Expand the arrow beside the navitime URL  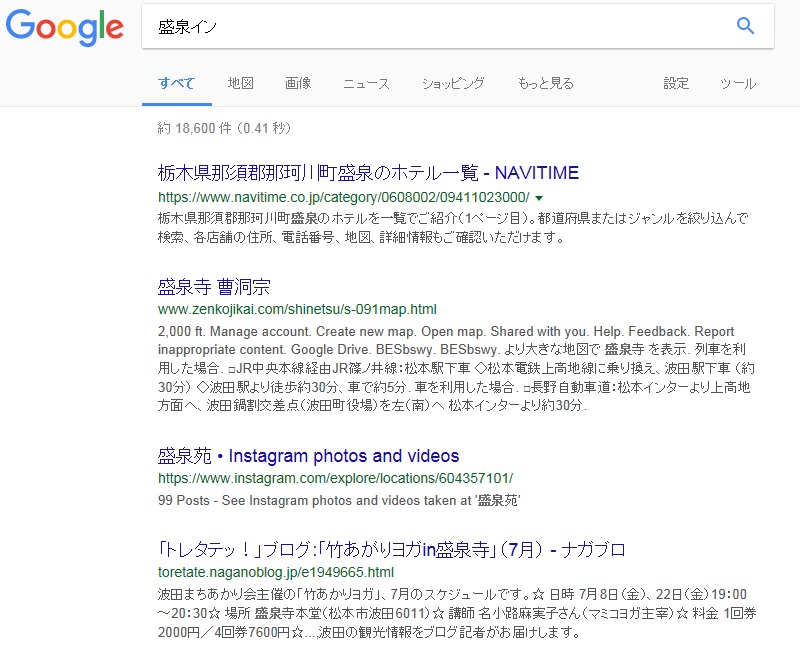[539, 198]
